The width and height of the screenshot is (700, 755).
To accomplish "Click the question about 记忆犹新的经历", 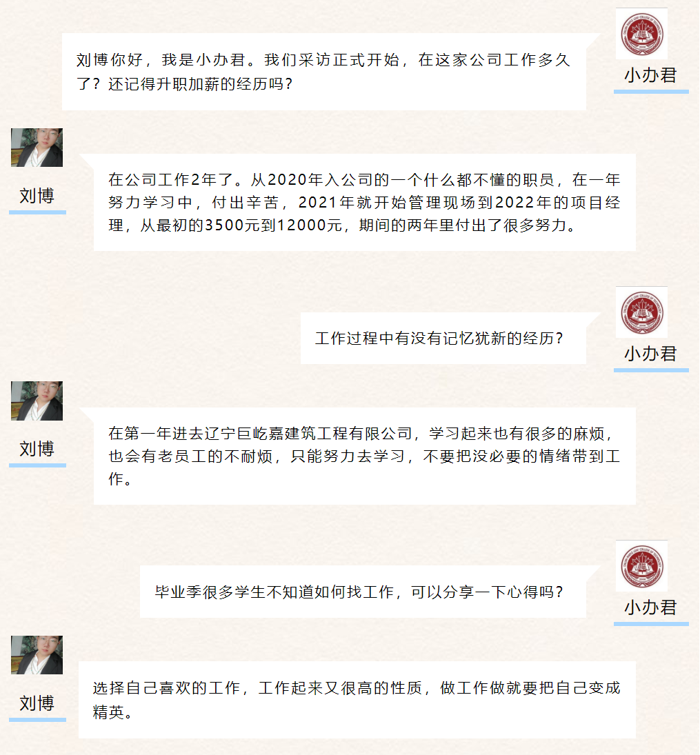I will 443,338.
